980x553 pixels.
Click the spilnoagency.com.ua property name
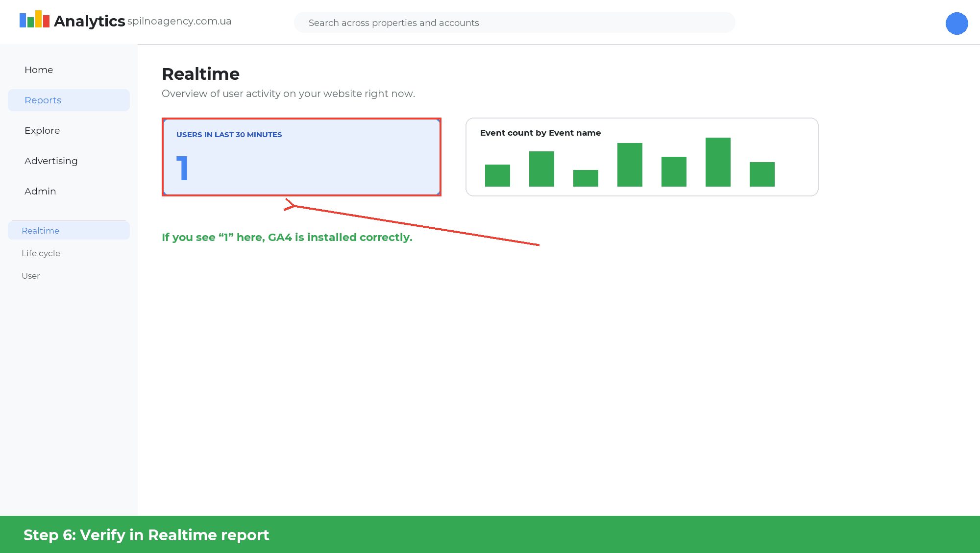pyautogui.click(x=179, y=21)
